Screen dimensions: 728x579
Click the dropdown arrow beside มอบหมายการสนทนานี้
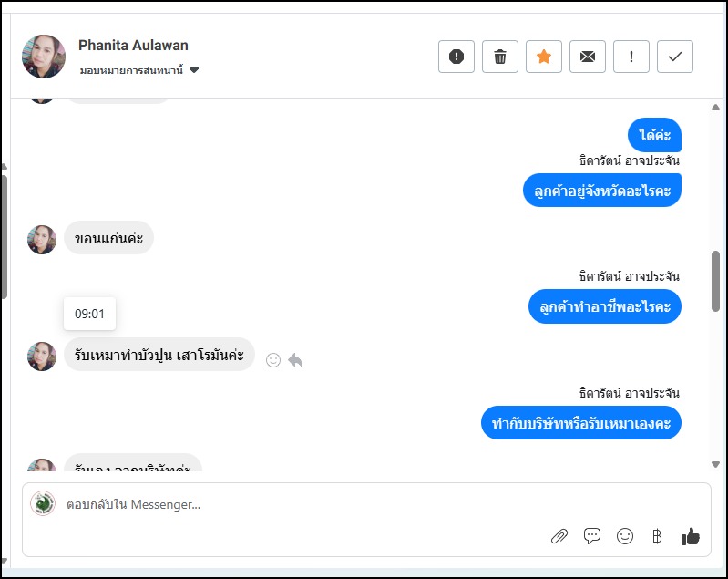(x=194, y=70)
